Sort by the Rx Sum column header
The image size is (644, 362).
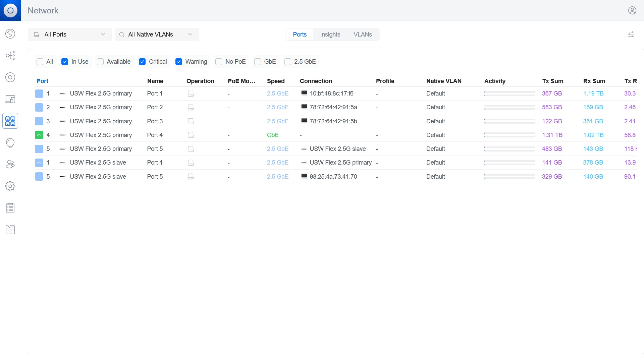click(x=594, y=81)
